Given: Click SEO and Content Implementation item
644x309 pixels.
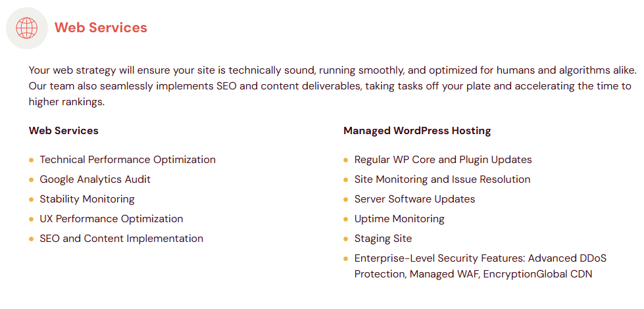Looking at the screenshot, I should 122,239.
